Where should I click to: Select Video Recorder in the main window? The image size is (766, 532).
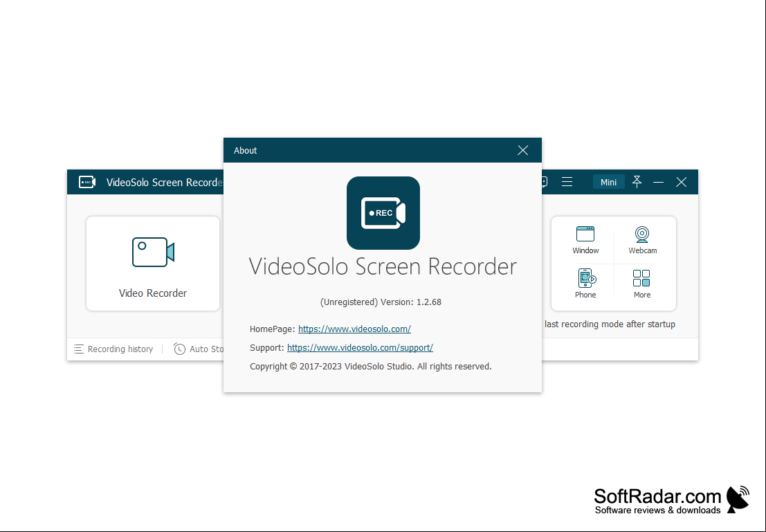point(153,264)
